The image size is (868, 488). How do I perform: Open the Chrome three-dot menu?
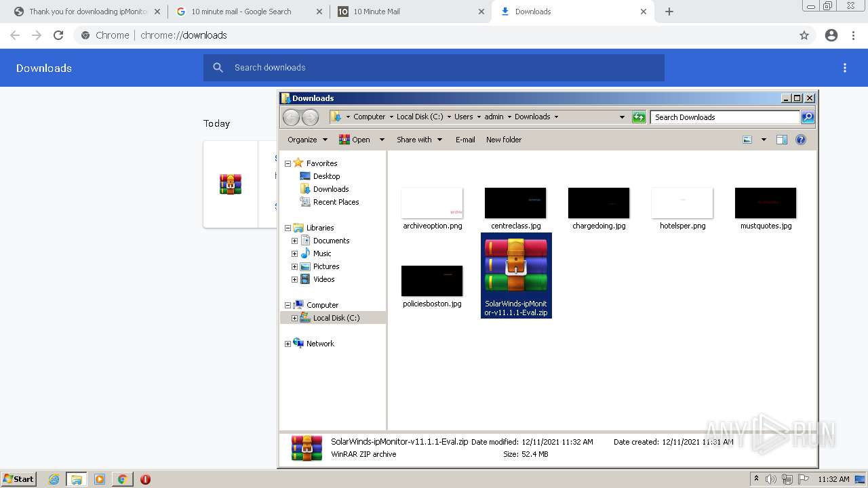click(854, 35)
